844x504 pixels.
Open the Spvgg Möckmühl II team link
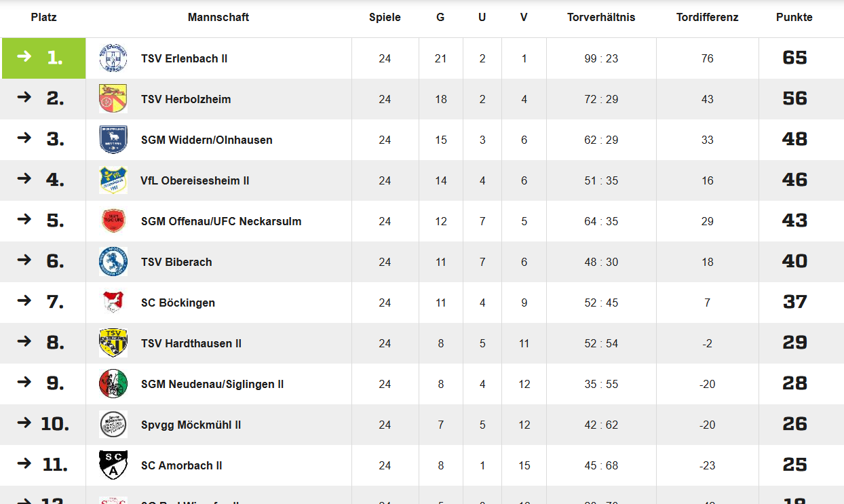coord(191,425)
